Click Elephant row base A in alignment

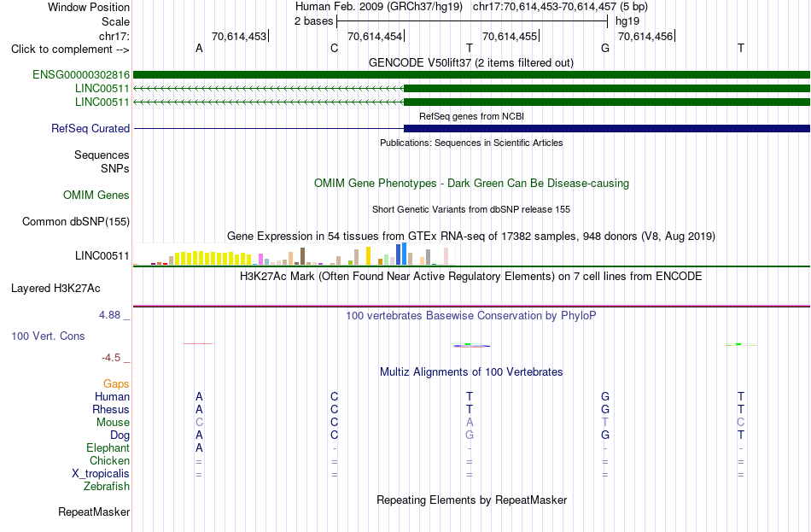coord(199,447)
